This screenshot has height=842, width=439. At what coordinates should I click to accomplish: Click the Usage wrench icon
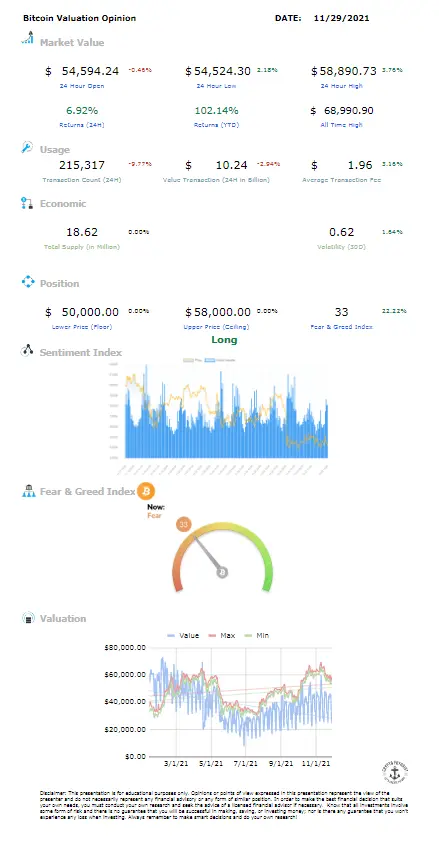pyautogui.click(x=27, y=147)
